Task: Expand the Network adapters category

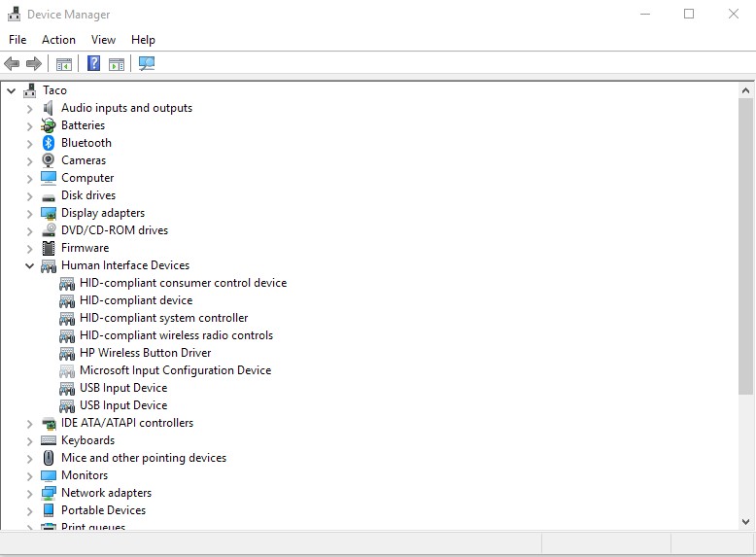Action: pos(30,493)
